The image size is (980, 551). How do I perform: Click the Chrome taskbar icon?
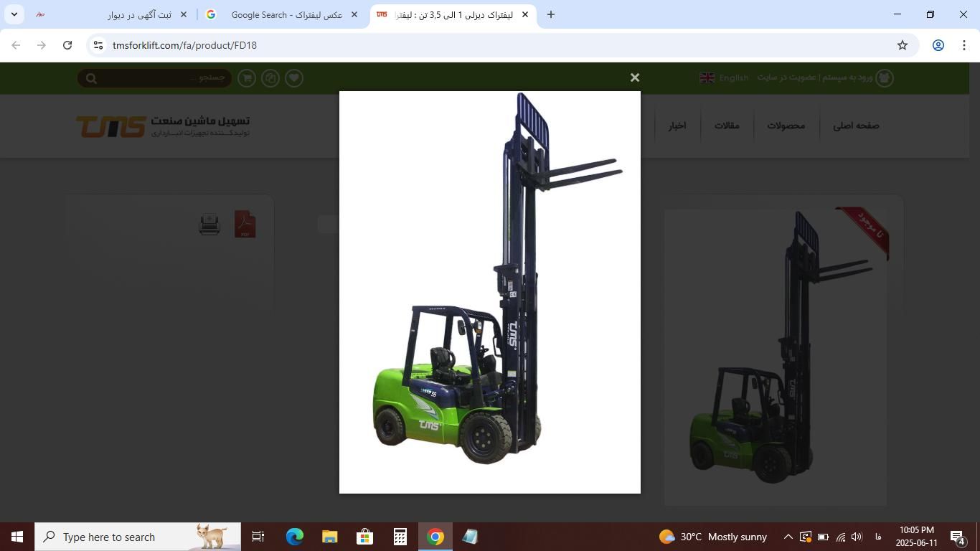435,537
